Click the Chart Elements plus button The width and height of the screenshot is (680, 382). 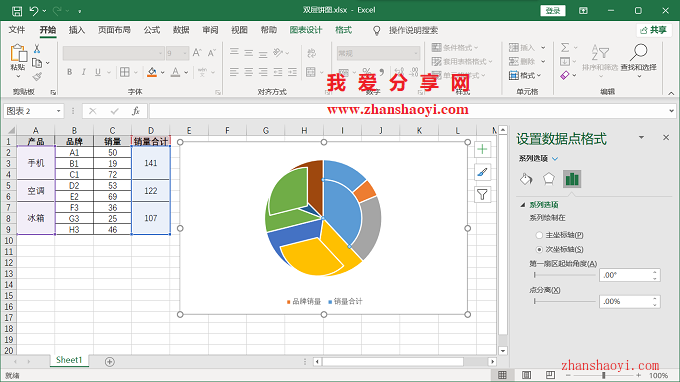pyautogui.click(x=482, y=150)
